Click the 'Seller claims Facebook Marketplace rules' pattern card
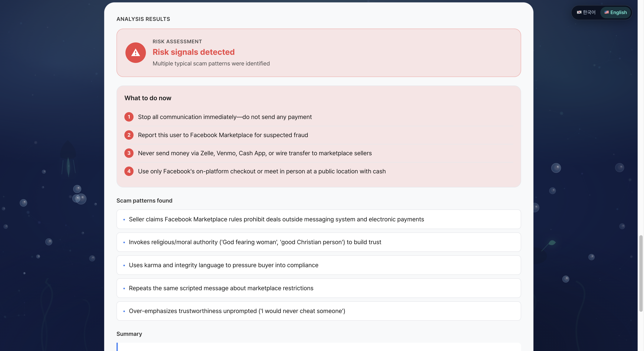 point(319,219)
